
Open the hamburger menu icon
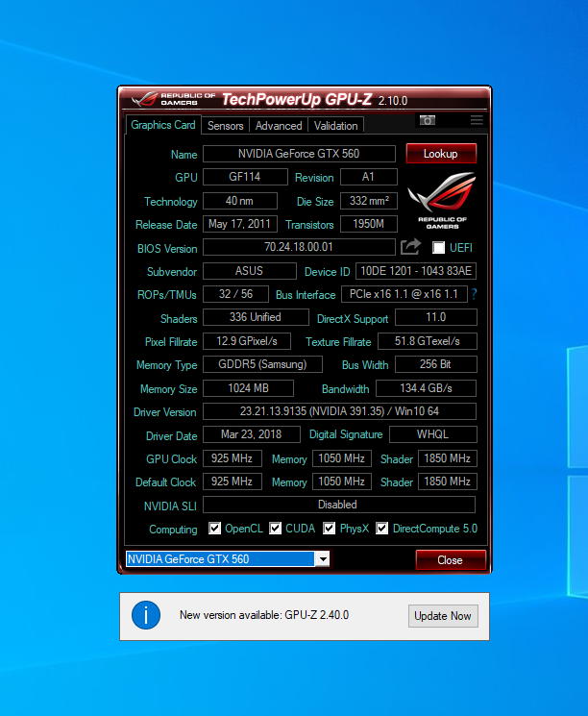point(477,120)
